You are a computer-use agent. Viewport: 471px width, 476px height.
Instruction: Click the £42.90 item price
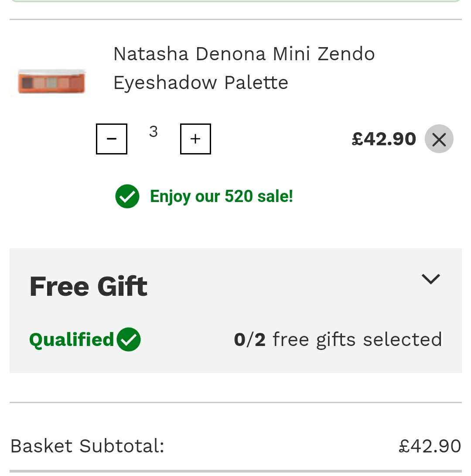384,139
